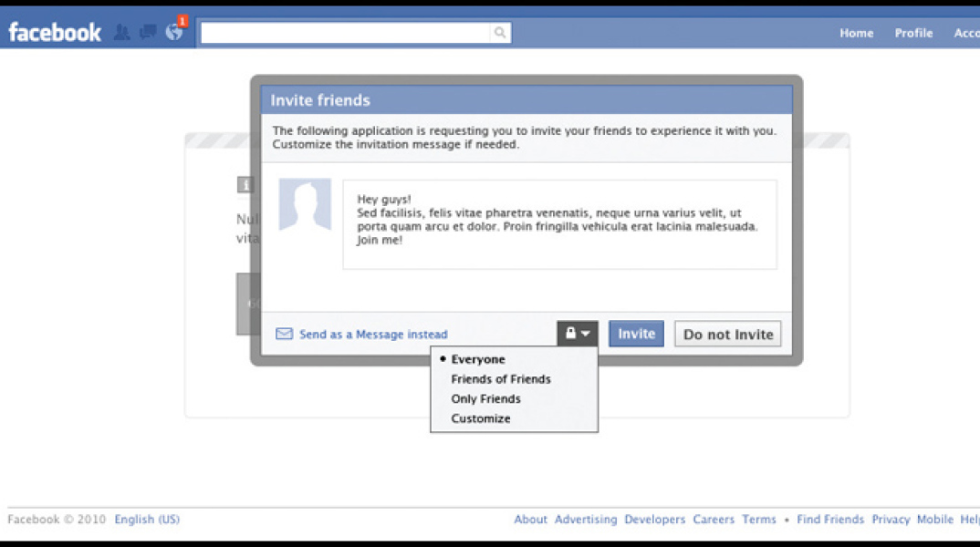980x547 pixels.
Task: Open notifications globe icon
Action: pyautogui.click(x=173, y=32)
